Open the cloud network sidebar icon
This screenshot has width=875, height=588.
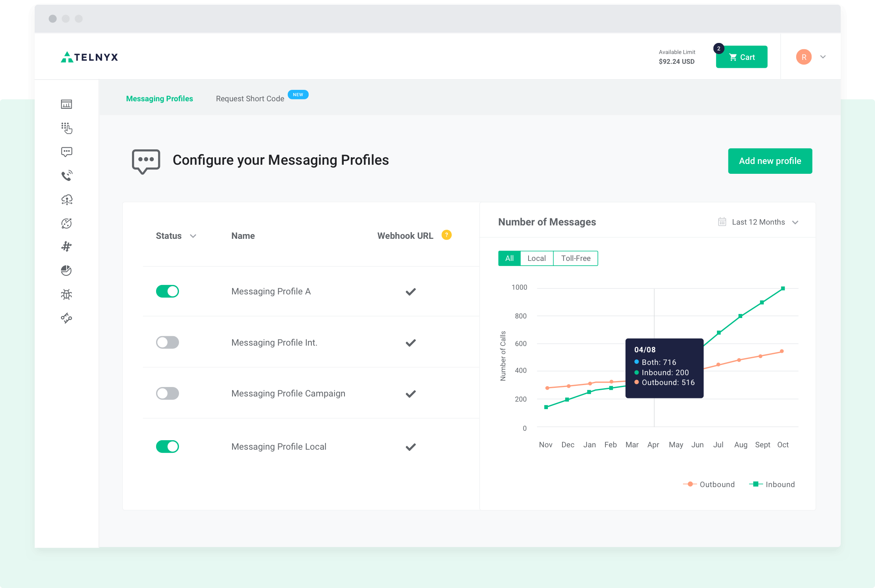coord(67,200)
